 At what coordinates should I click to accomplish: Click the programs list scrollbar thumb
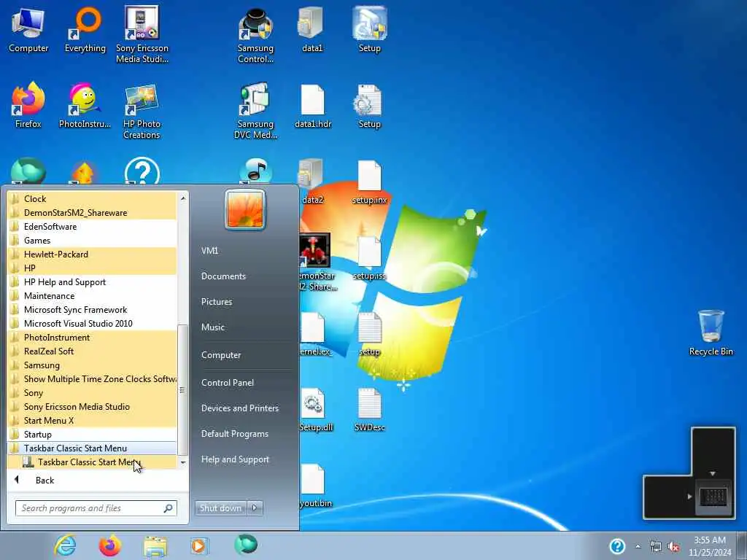[x=182, y=390]
